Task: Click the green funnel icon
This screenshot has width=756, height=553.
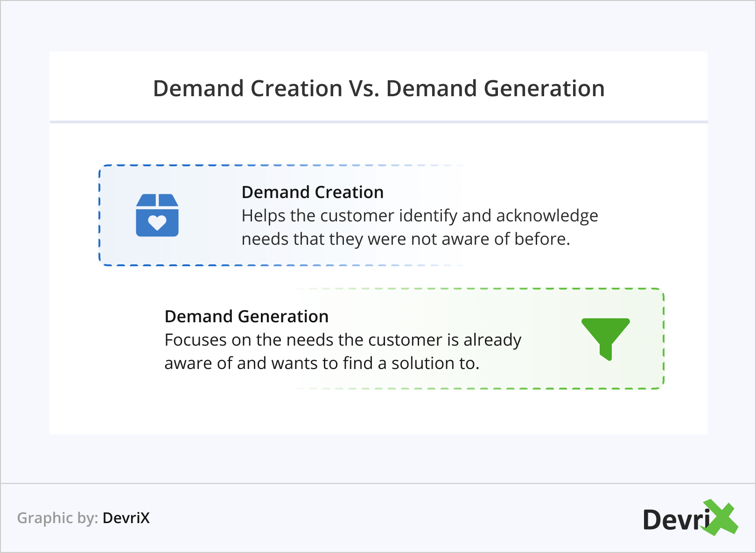Action: click(x=606, y=337)
